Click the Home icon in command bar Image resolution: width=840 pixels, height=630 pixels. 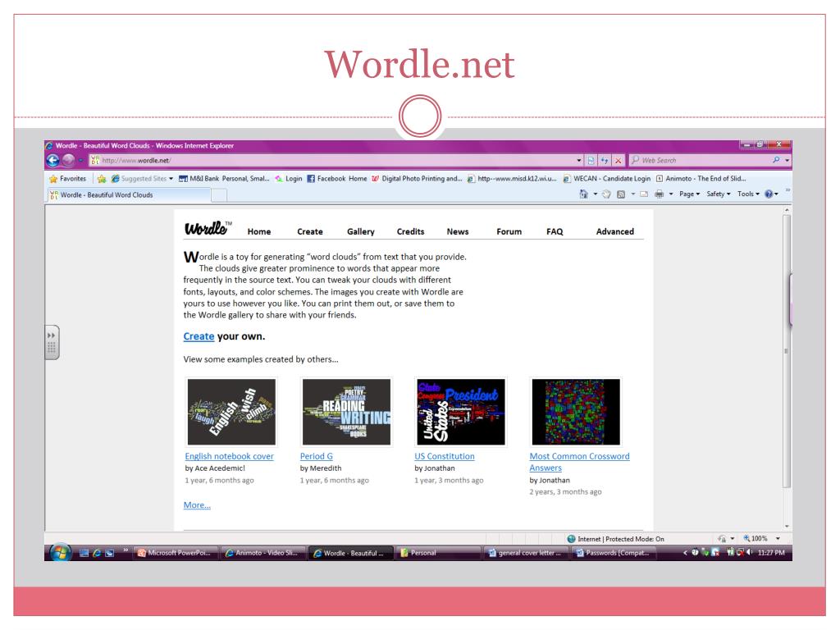point(583,194)
